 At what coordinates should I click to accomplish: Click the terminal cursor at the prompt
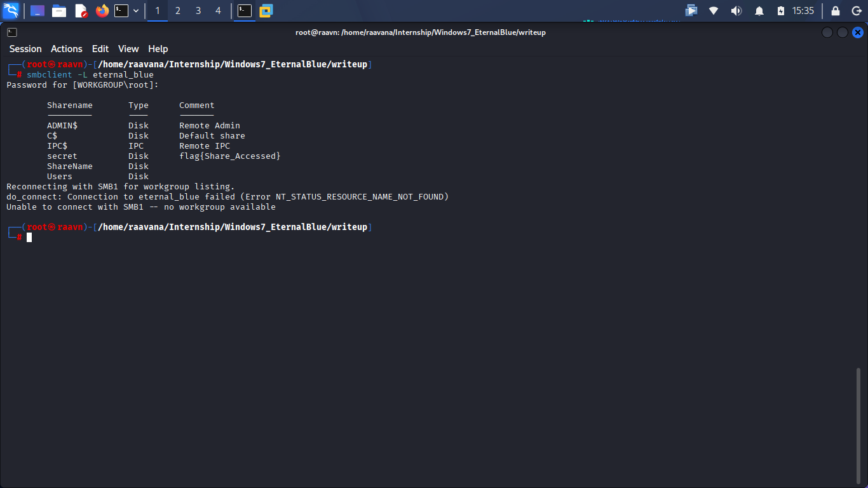pos(29,237)
